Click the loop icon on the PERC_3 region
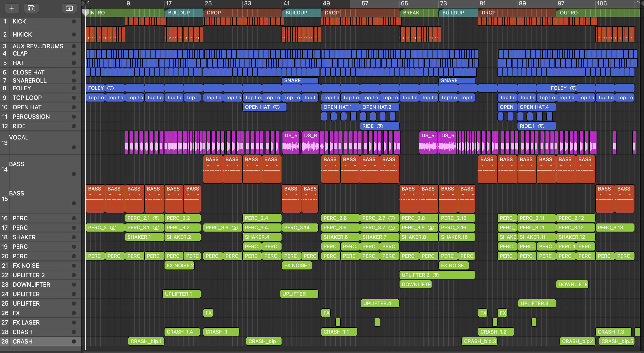Screen dimensions: 644x353 point(113,228)
